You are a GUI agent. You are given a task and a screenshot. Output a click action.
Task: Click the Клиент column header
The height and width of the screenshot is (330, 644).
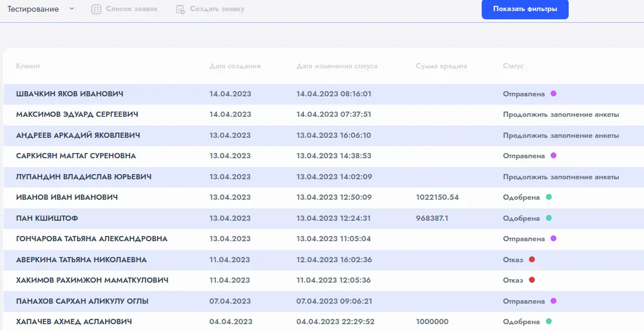[x=28, y=67]
